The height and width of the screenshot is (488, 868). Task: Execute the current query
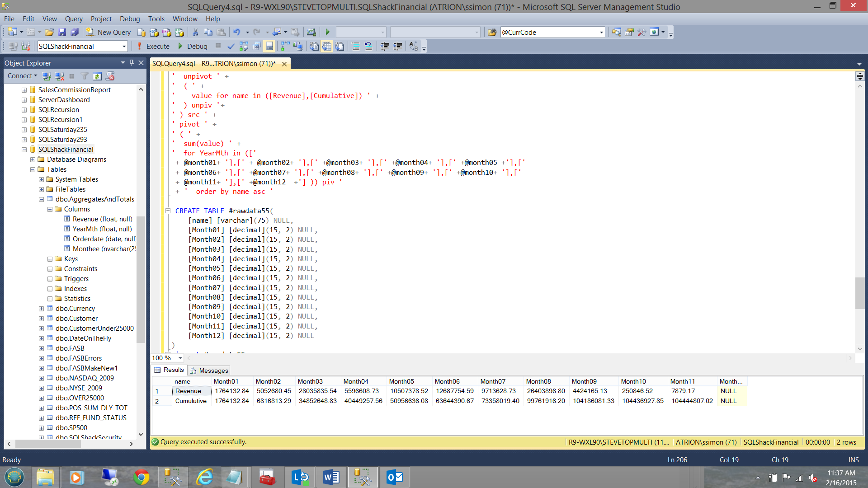[153, 46]
